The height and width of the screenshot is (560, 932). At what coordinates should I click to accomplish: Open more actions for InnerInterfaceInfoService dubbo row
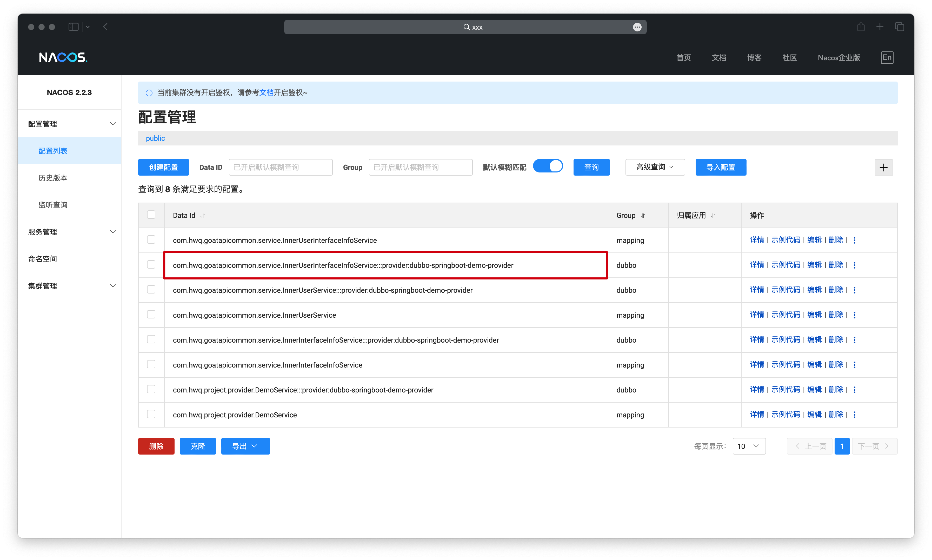click(x=854, y=340)
